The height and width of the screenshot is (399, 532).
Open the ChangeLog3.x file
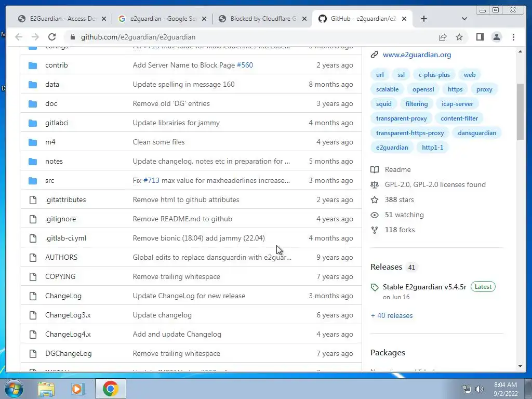tap(68, 315)
